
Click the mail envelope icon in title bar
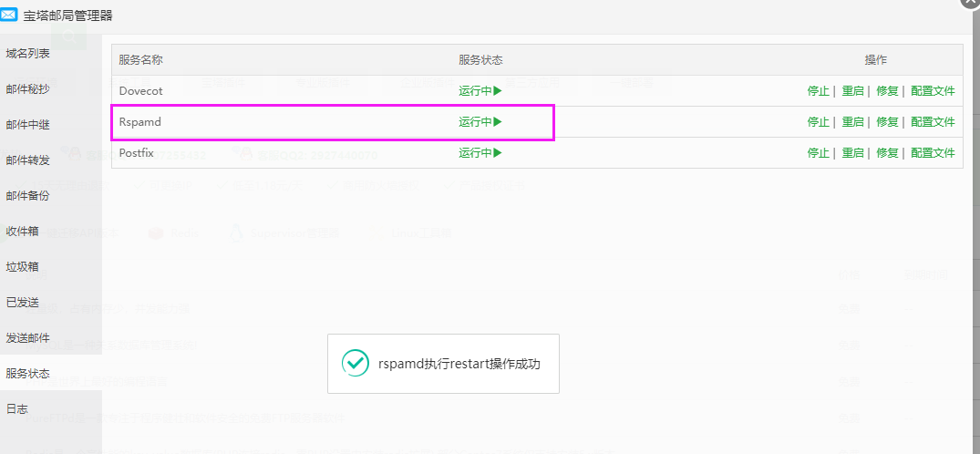9,15
